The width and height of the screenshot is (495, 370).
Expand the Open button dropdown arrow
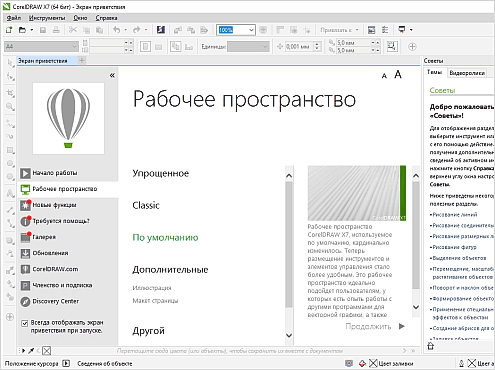(x=32, y=30)
